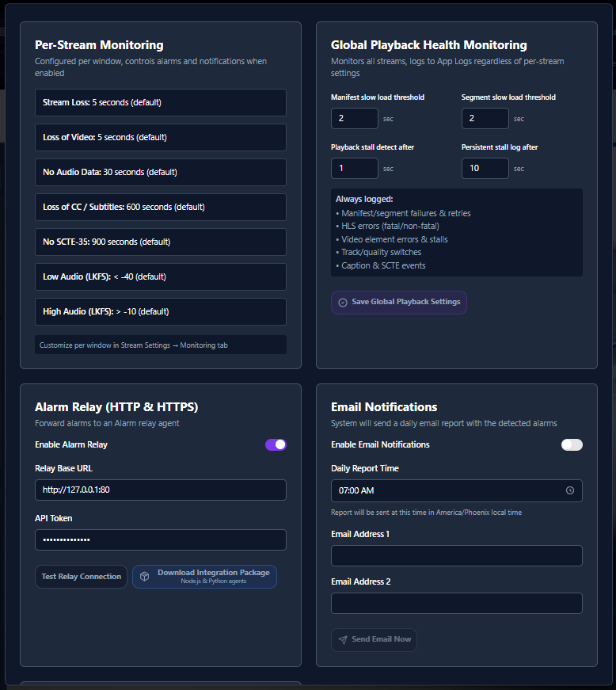Select the No SCTE-35 setting row
The image size is (616, 690).
pos(161,242)
